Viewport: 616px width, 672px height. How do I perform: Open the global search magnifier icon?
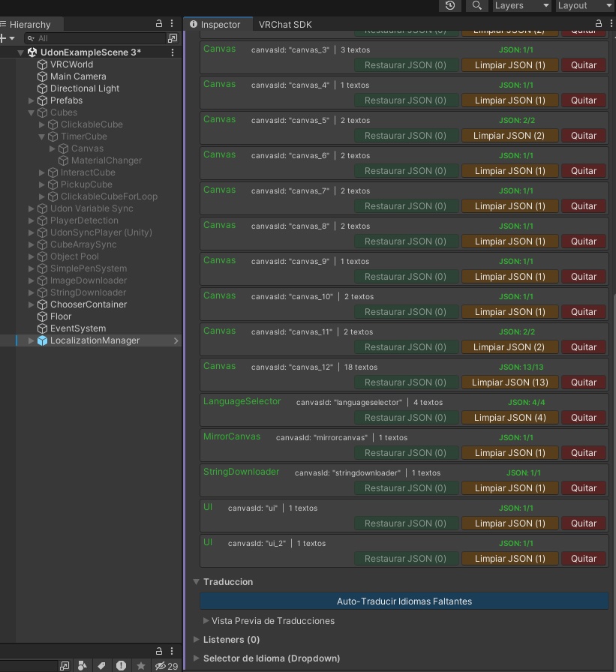coord(476,5)
